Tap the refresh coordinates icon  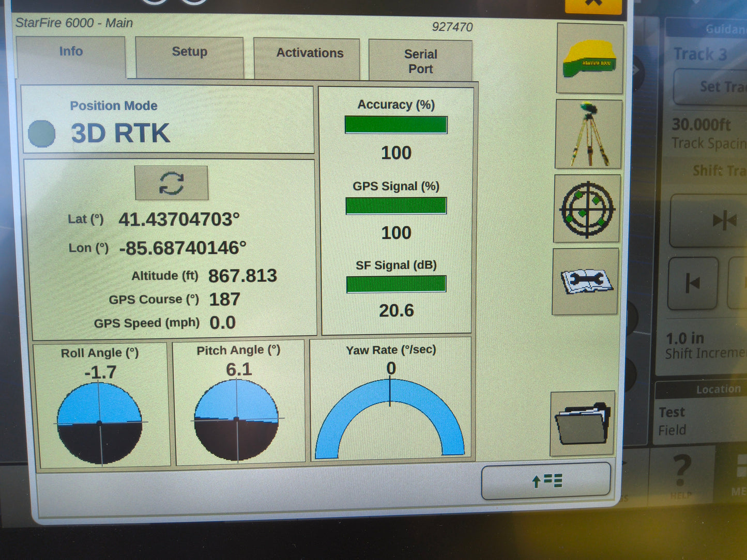(x=172, y=183)
